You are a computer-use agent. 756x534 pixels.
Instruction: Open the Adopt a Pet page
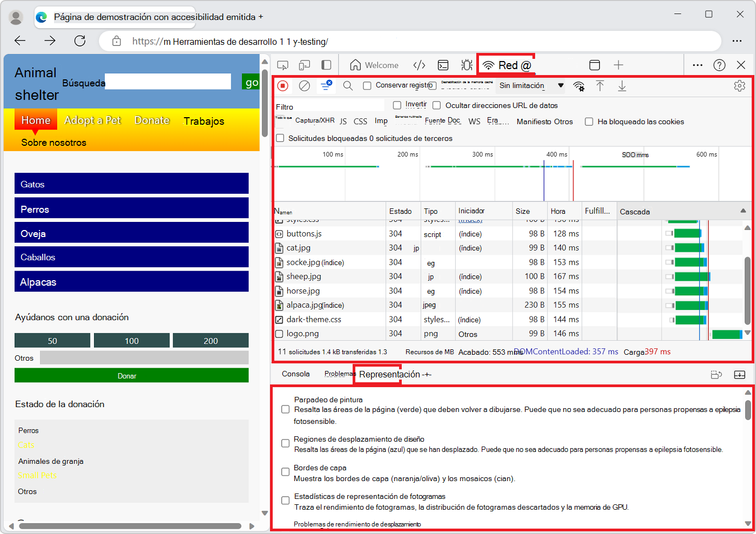[92, 121]
